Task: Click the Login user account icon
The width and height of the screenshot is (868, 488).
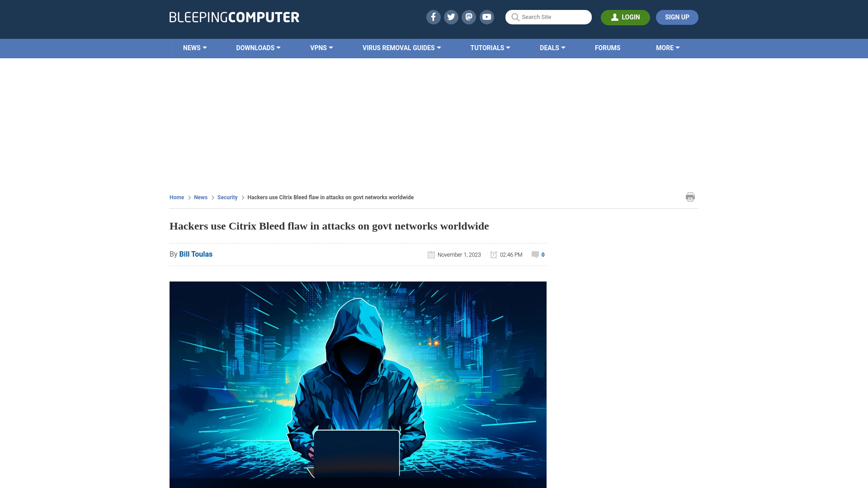Action: tap(615, 17)
